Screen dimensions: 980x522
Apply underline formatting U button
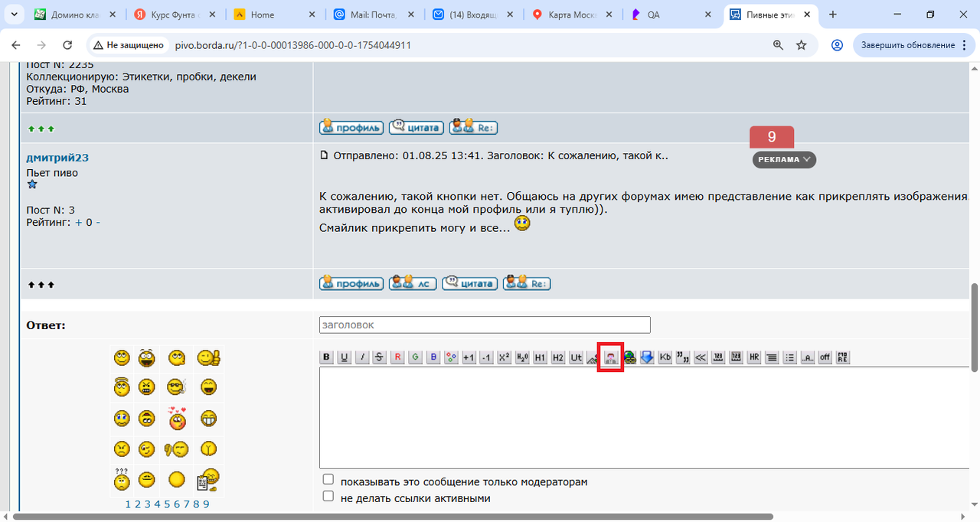point(344,357)
